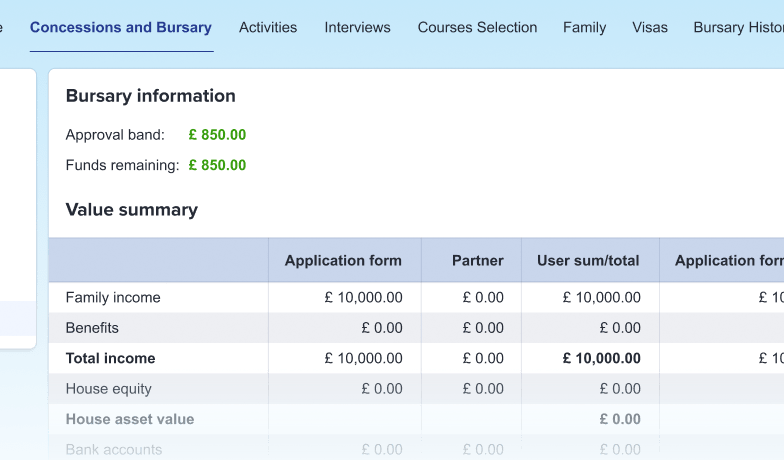The image size is (784, 460).
Task: Click the first Application form column header
Action: click(x=344, y=260)
